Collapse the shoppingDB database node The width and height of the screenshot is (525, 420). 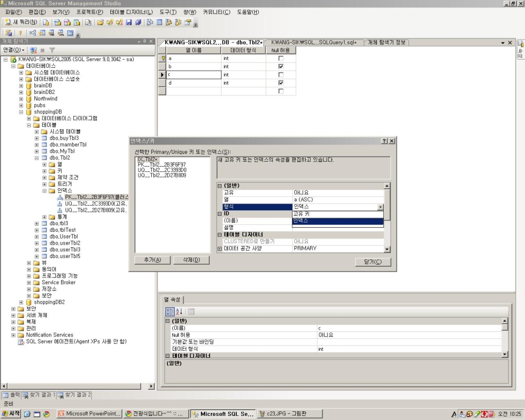pos(21,112)
